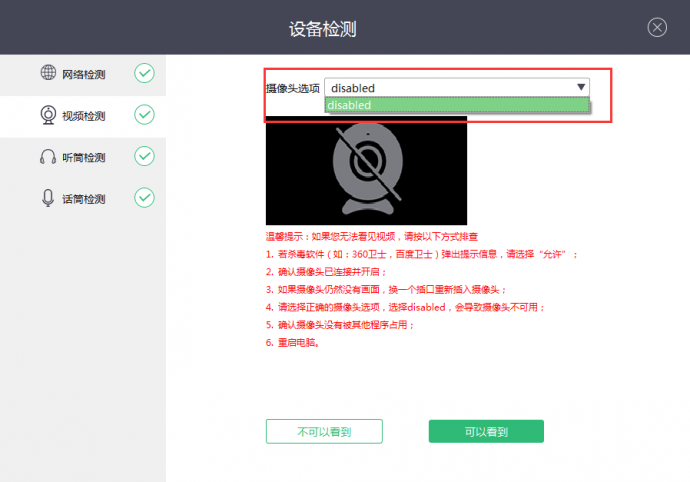Screen dimensions: 690x482
Task: Click the webcam icon for 视频检测
Action: coord(48,115)
